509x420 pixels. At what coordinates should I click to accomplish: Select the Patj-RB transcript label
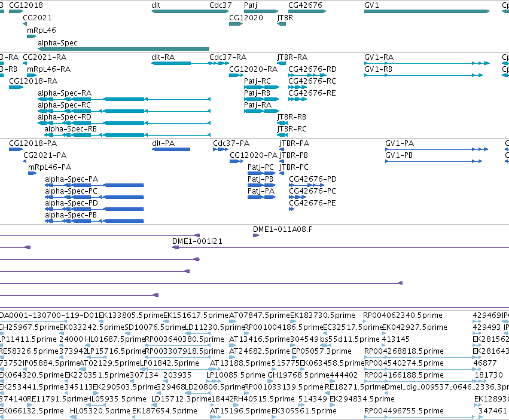pyautogui.click(x=257, y=93)
